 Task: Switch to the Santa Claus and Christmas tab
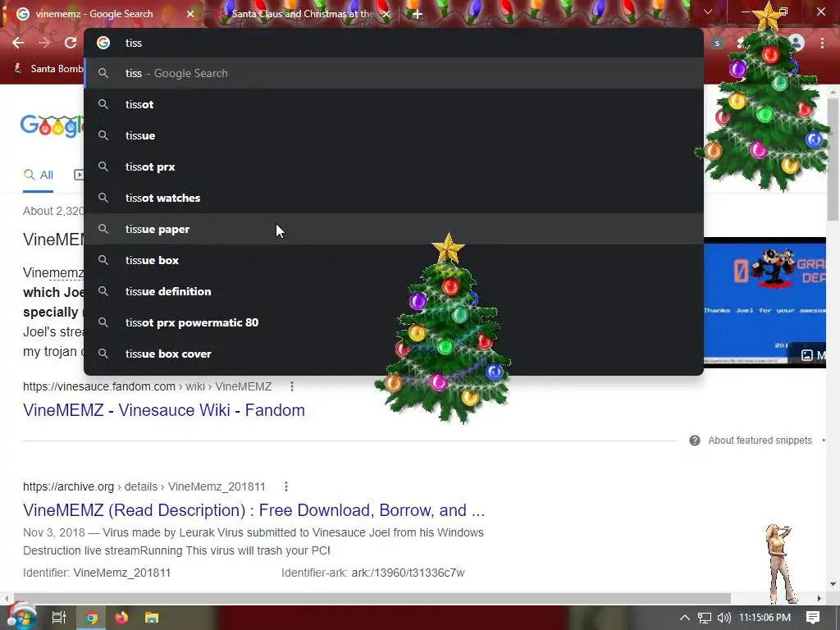coord(303,14)
